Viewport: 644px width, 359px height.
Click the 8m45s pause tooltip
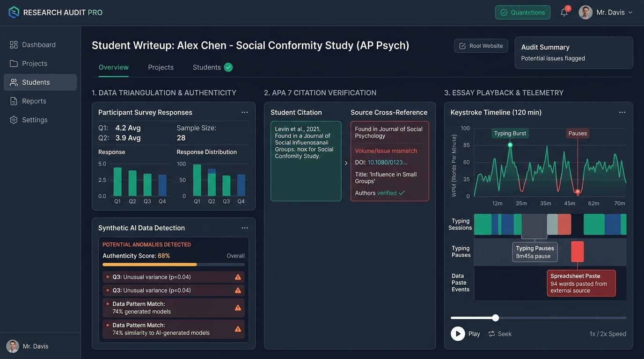(535, 252)
